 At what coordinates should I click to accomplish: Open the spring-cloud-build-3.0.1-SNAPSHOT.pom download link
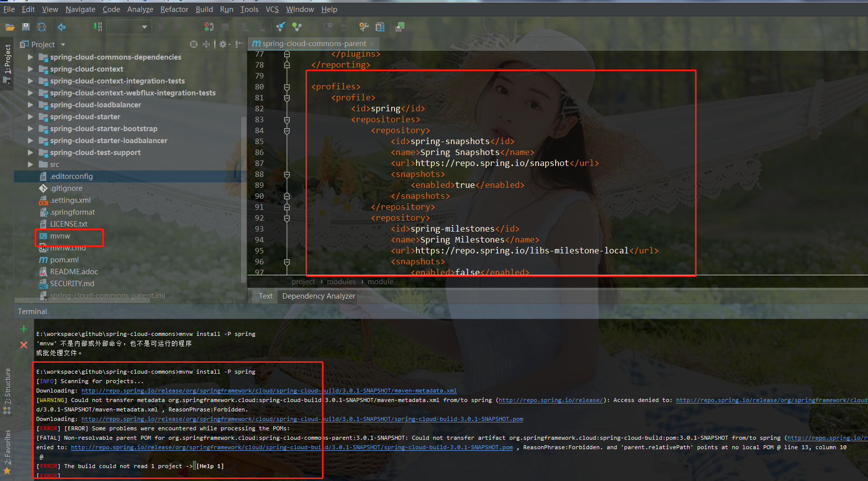(x=302, y=419)
